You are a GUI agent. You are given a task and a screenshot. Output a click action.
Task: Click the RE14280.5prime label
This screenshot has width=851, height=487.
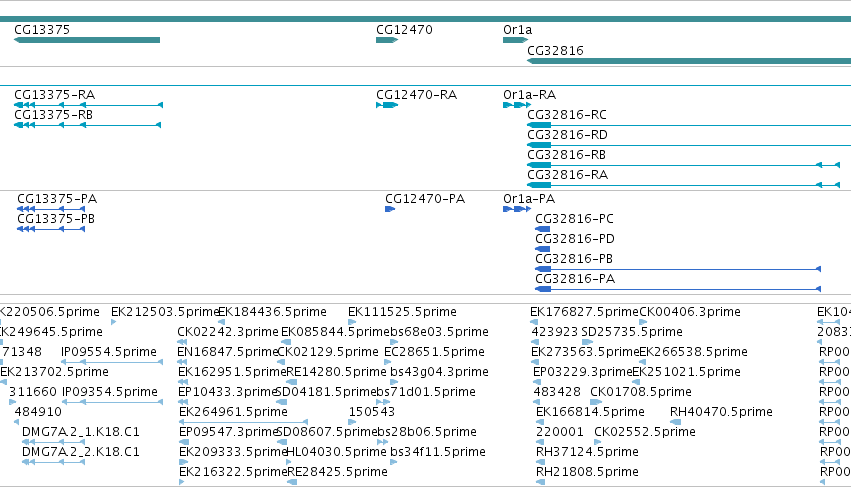[x=336, y=372]
